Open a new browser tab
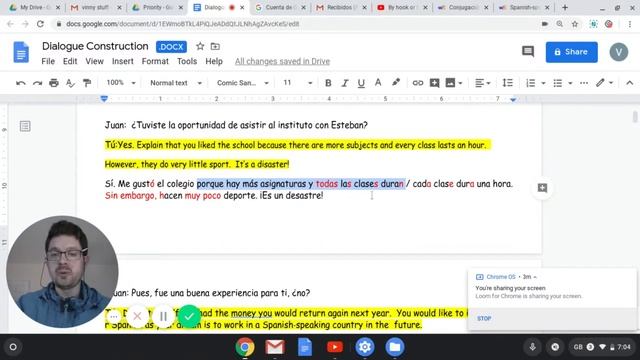The image size is (640, 360). point(565,7)
